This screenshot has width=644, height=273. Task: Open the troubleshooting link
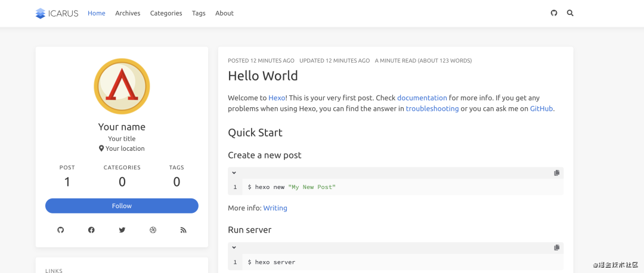(x=432, y=109)
